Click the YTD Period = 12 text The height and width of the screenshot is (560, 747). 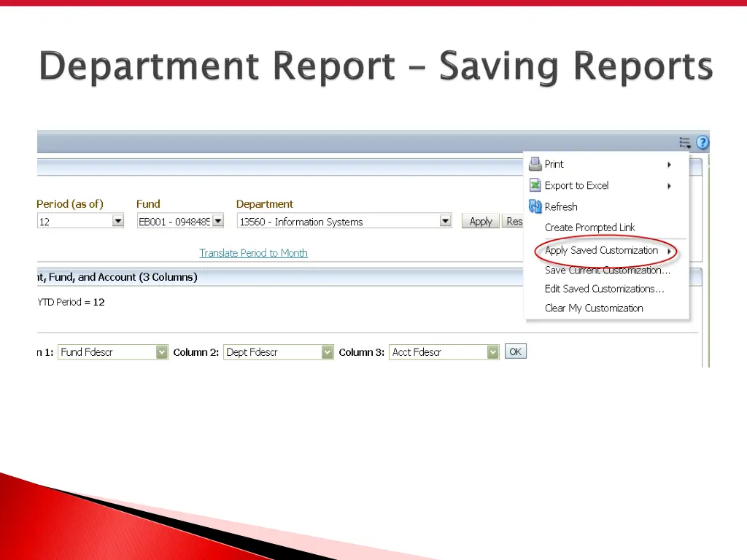(71, 303)
